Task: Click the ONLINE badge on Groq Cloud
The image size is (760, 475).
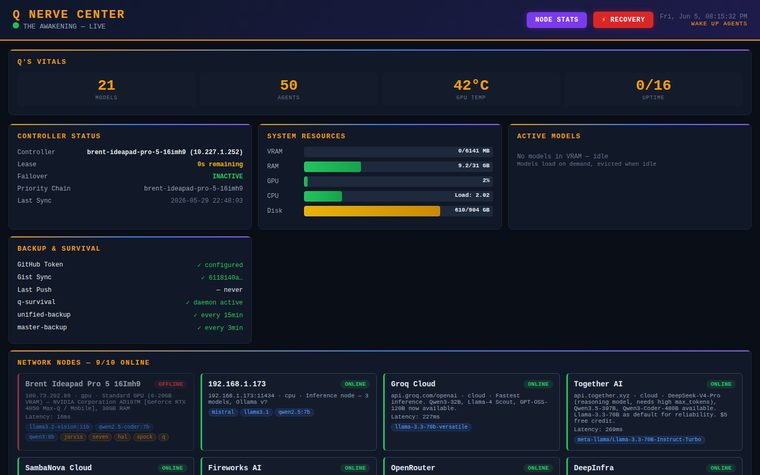Action: (x=538, y=384)
